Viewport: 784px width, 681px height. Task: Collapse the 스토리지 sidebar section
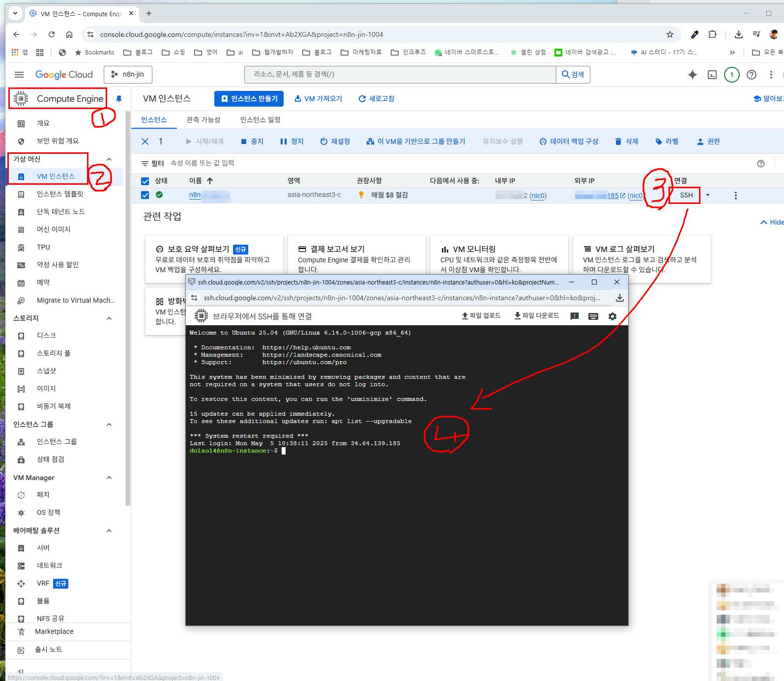click(x=109, y=318)
